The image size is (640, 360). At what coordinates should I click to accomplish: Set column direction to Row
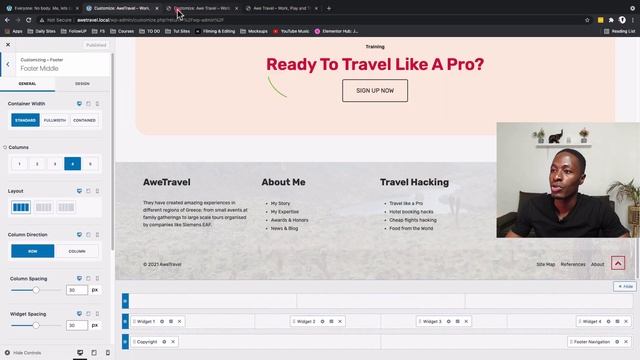(33, 251)
